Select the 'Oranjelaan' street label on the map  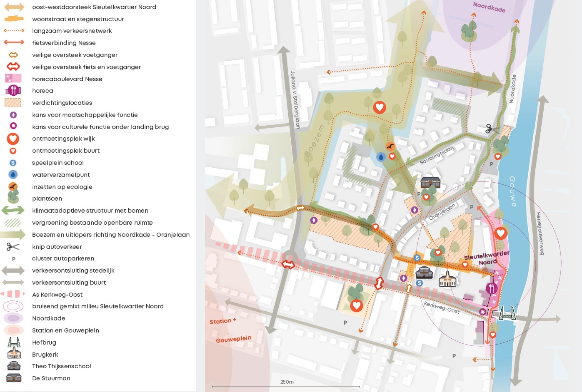coord(442,212)
